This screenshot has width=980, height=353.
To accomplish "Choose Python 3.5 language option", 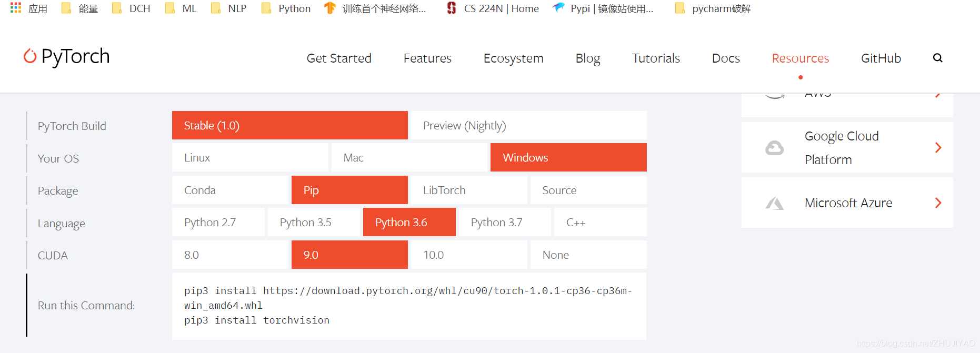I will [x=314, y=222].
